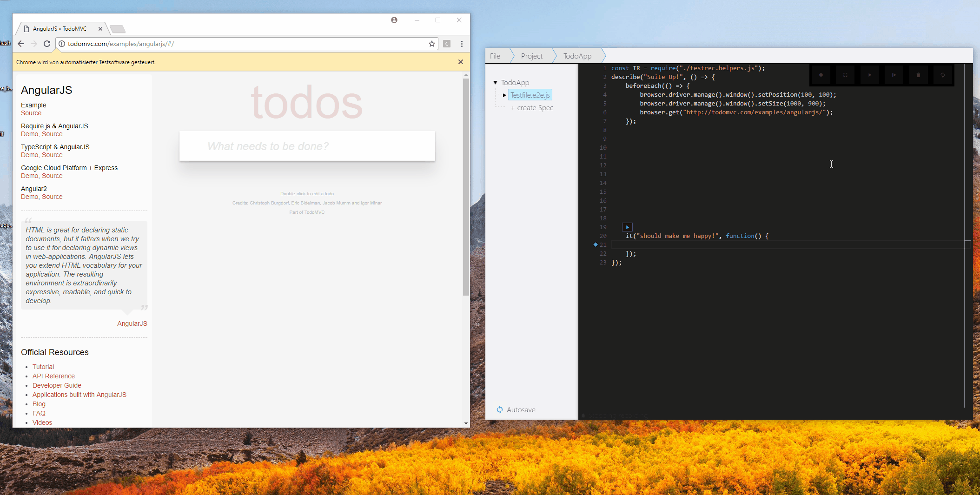Reload the Chrome page
Viewport: 980px width, 495px height.
pyautogui.click(x=47, y=44)
